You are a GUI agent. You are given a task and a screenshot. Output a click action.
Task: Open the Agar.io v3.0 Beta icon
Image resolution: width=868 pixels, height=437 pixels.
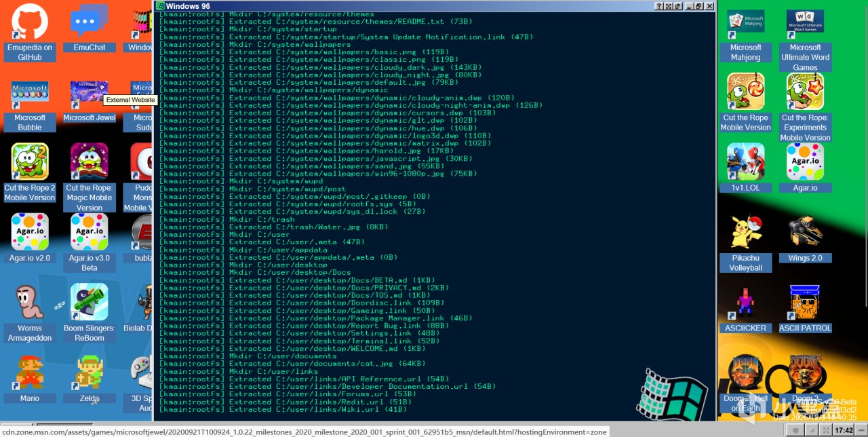click(89, 242)
